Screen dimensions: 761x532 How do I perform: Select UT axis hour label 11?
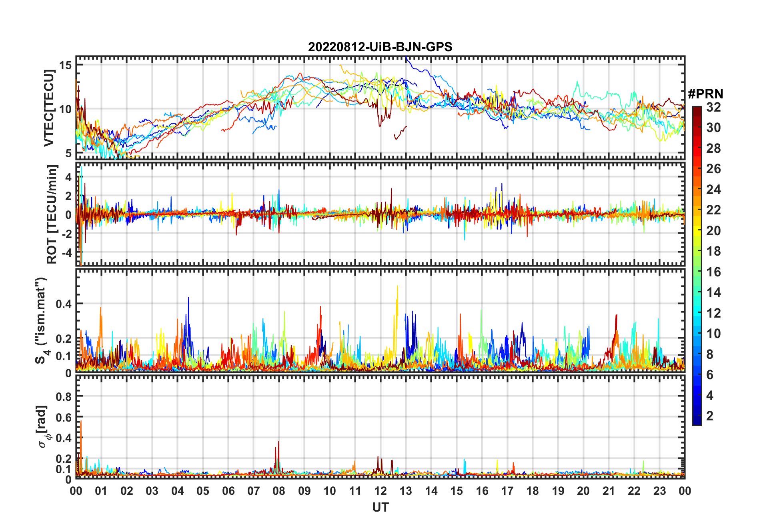coord(355,491)
